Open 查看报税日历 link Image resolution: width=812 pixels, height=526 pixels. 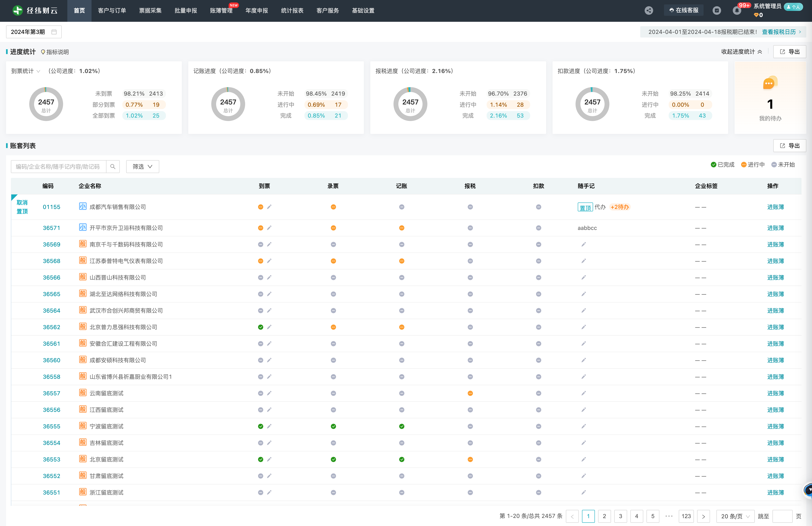point(782,32)
